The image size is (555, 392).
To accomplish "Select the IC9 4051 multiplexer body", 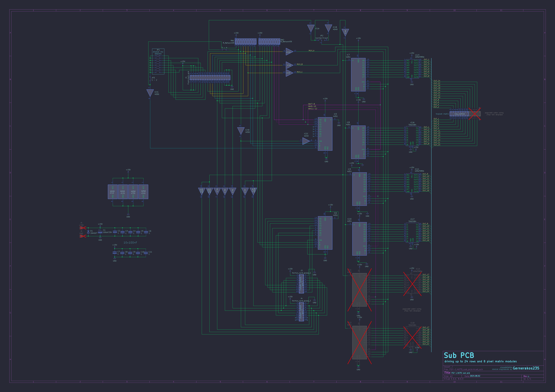I will [359, 189].
